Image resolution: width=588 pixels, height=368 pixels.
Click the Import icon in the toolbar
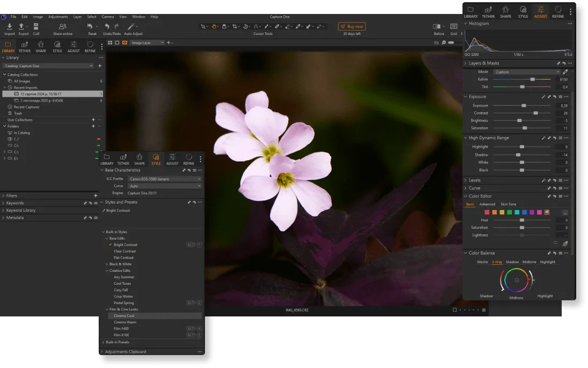coord(10,26)
